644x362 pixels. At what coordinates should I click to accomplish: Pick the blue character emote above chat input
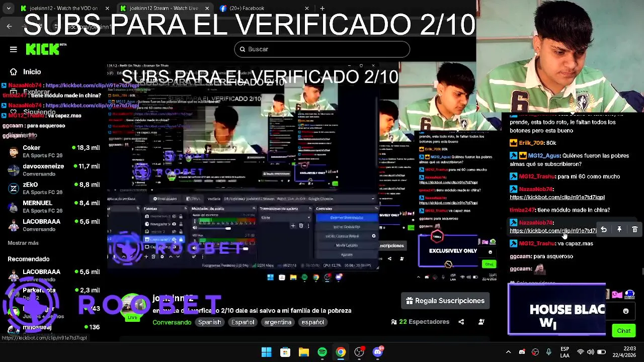(x=630, y=295)
